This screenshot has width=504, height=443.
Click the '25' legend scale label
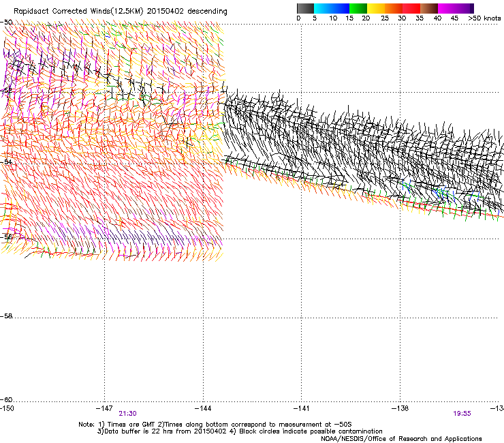point(385,18)
